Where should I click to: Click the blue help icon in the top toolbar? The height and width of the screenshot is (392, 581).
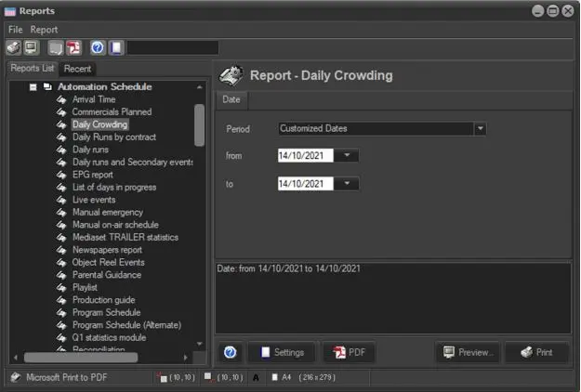pos(99,47)
